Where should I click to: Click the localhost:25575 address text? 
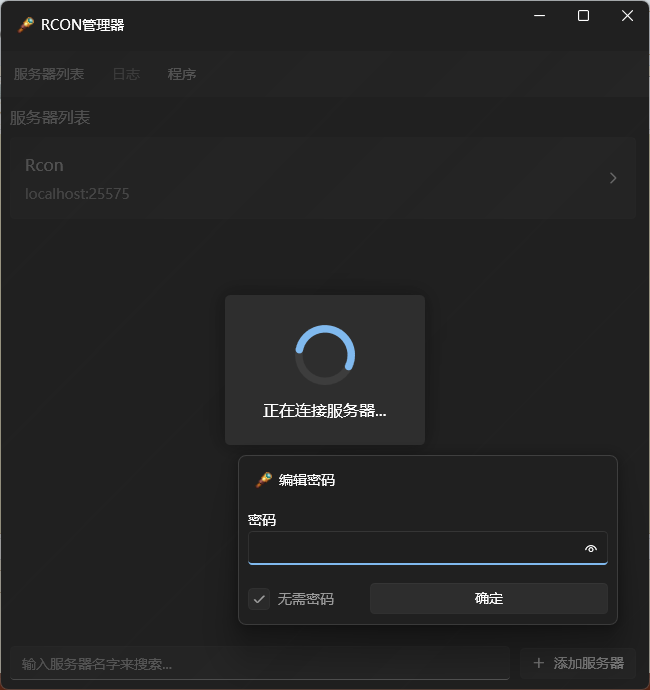tap(77, 194)
